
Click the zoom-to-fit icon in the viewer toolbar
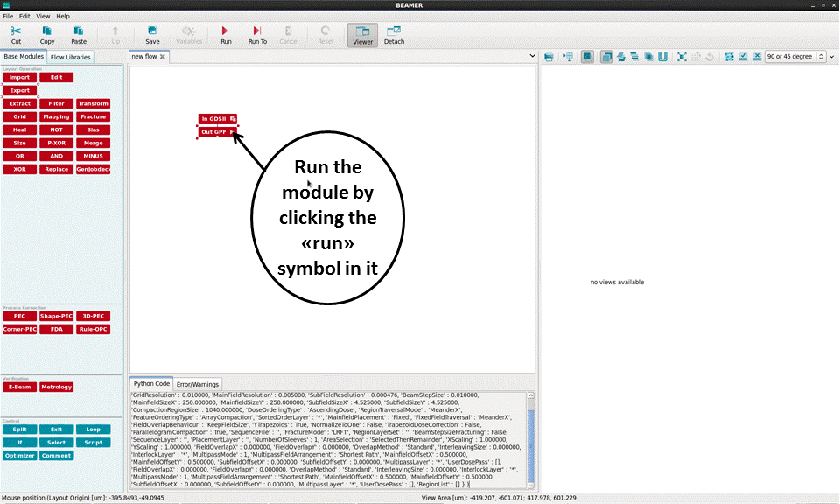682,57
